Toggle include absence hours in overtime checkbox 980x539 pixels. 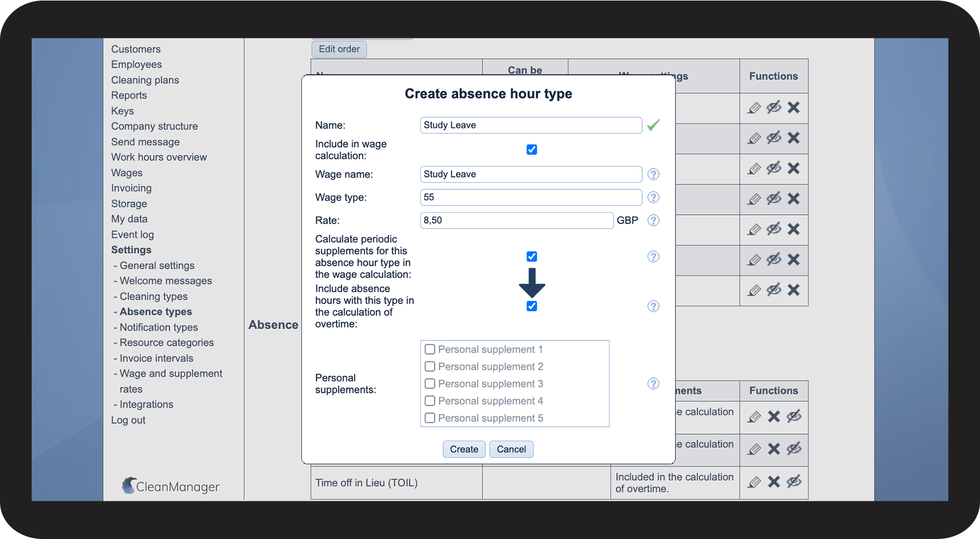531,306
